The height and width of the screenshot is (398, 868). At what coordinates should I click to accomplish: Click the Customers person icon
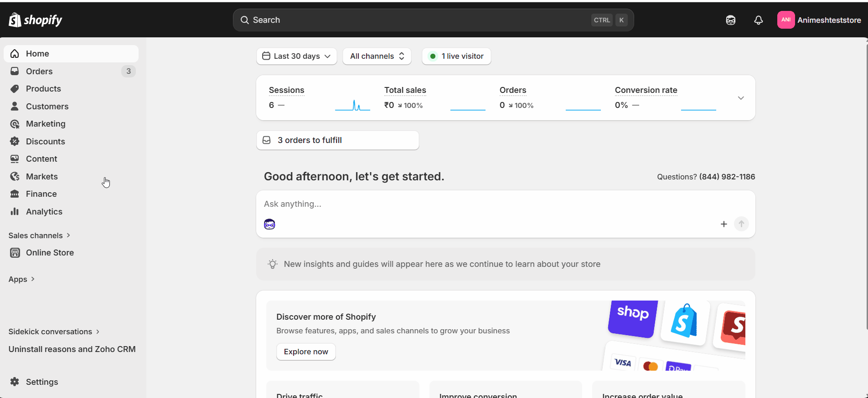15,106
